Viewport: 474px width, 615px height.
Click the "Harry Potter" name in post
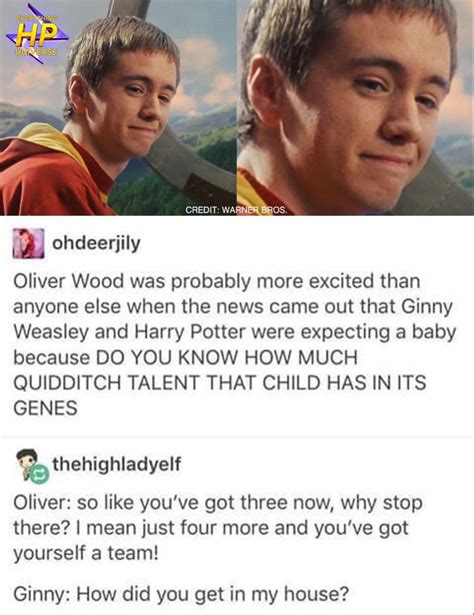(190, 332)
